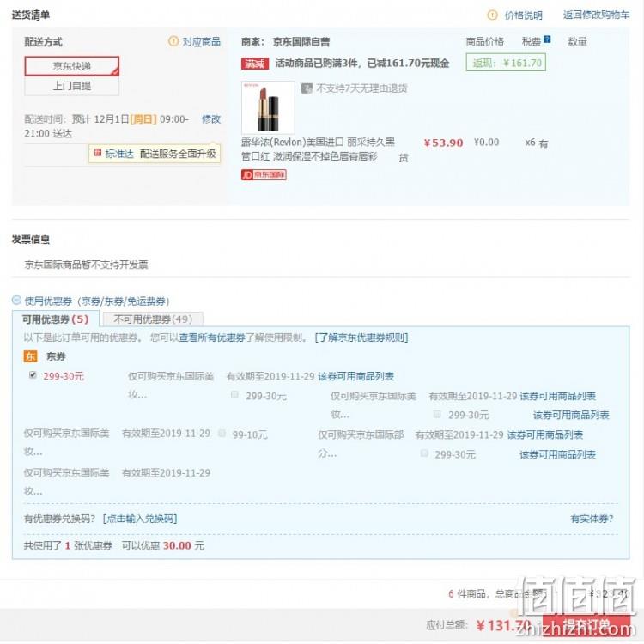
Task: Click the 价格说明 info icon
Action: [492, 15]
